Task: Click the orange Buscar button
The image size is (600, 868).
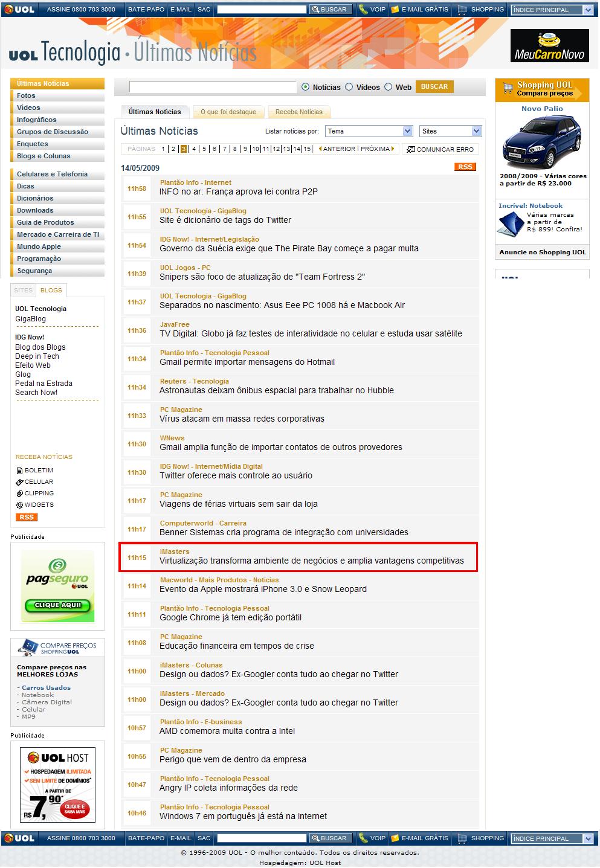Action: click(x=434, y=87)
